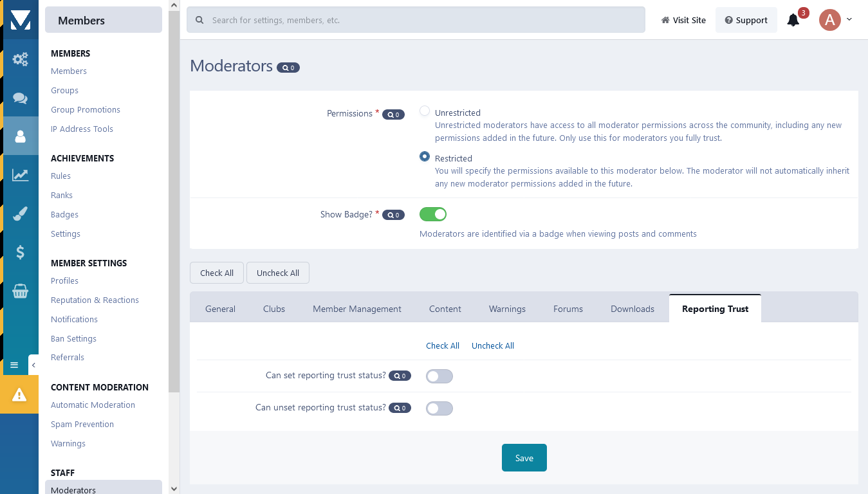868x494 pixels.
Task: Switch to the Forums tab
Action: (568, 309)
